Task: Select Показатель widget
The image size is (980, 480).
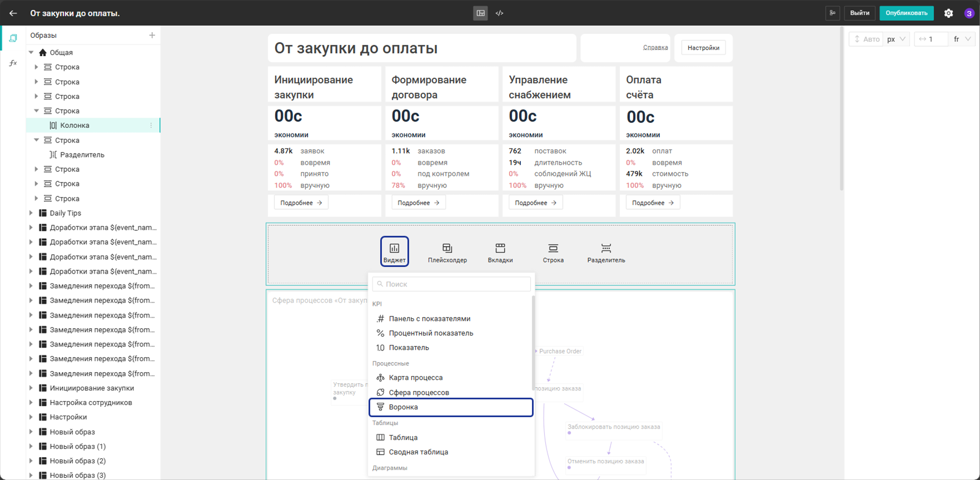Action: (451, 348)
